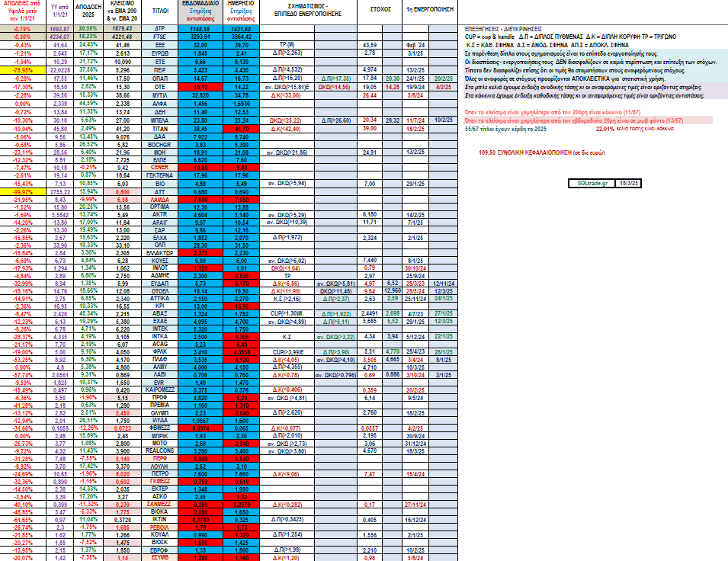728x561 pixels.
Task: Select the 'ΕΣΥΜΒ' ticker cell
Action: pyautogui.click(x=160, y=558)
